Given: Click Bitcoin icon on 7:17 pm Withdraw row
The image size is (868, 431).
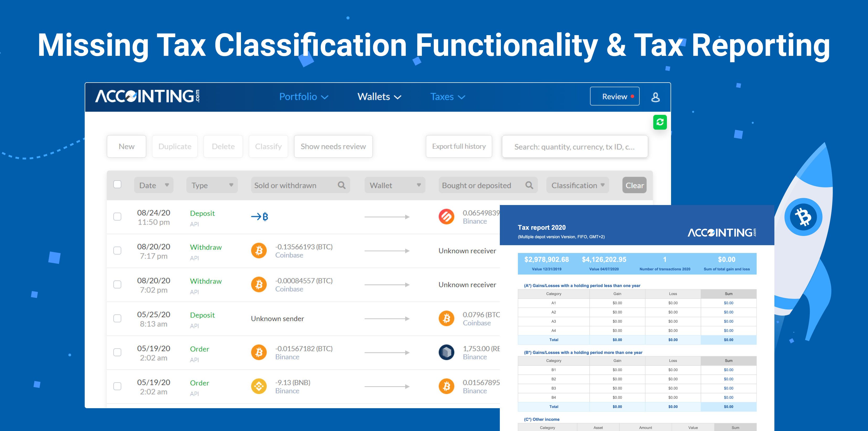Looking at the screenshot, I should (259, 251).
